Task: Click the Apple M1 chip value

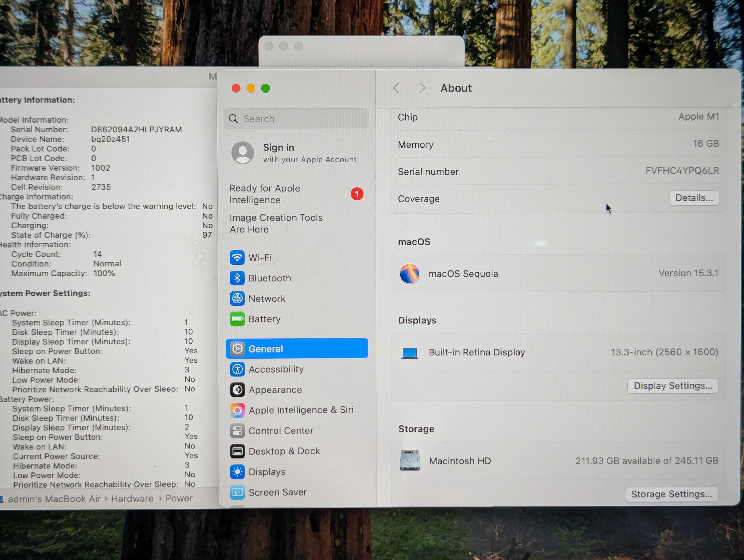Action: (x=699, y=116)
